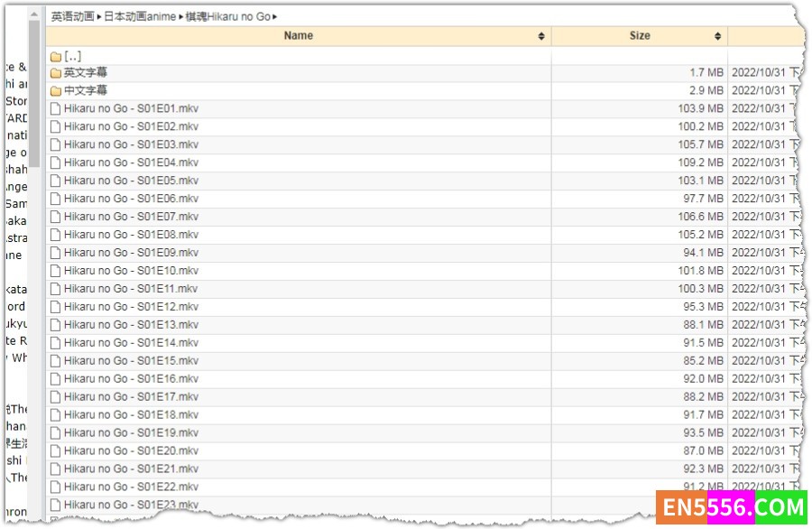Open Hikaru no Go - S01E04.mkv
This screenshot has height=529, width=812.
[131, 162]
